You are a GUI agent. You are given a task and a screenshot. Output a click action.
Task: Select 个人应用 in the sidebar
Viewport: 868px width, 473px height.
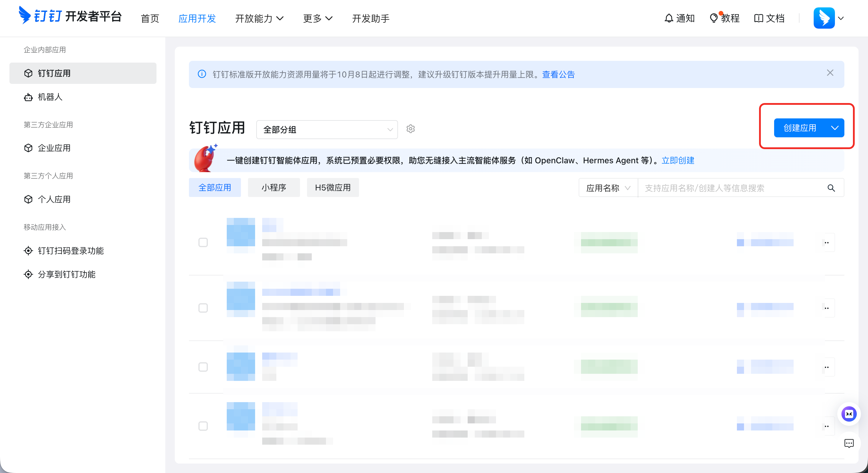pyautogui.click(x=83, y=199)
